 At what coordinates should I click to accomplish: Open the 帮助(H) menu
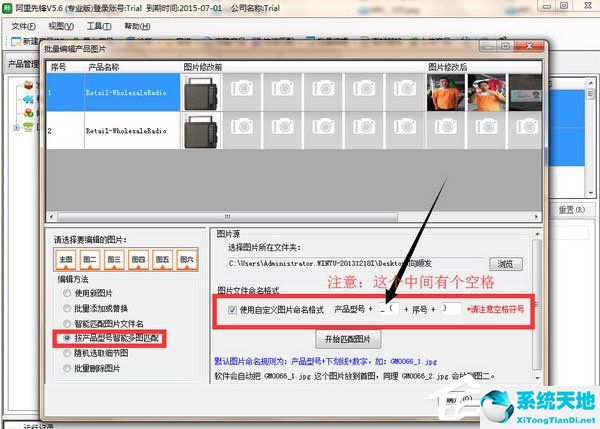pyautogui.click(x=137, y=26)
